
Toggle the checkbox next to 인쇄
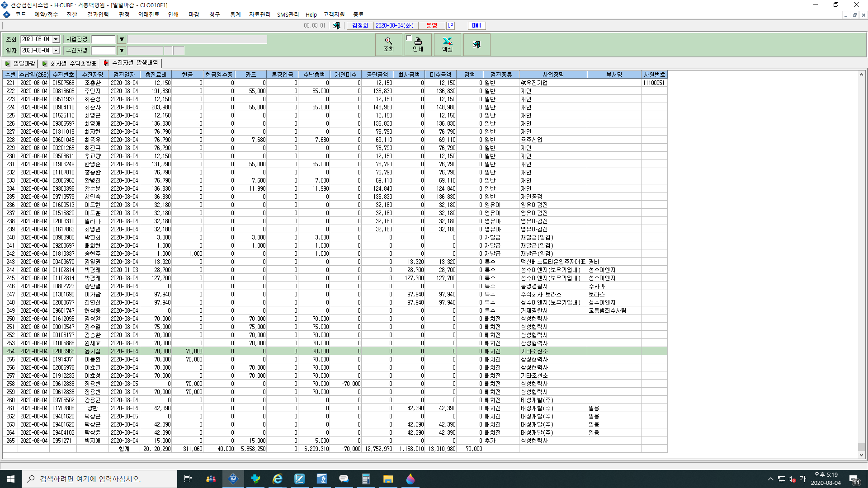point(409,38)
